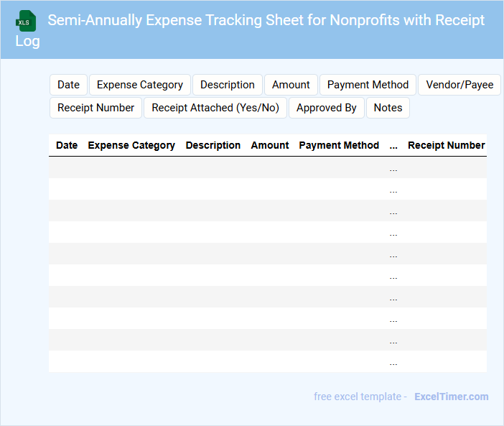Click the Payment Method table column header
This screenshot has width=504, height=426.
pyautogui.click(x=339, y=145)
